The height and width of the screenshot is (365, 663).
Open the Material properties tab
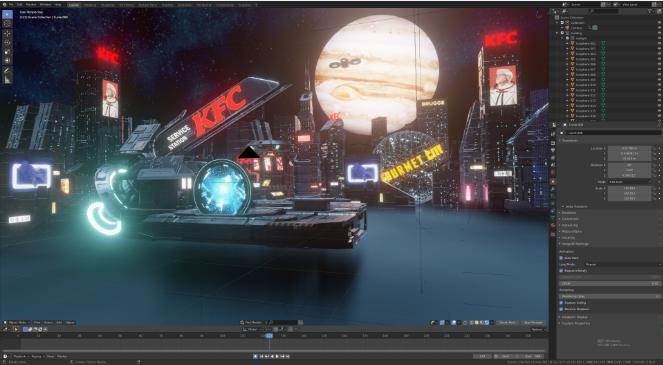point(553,225)
